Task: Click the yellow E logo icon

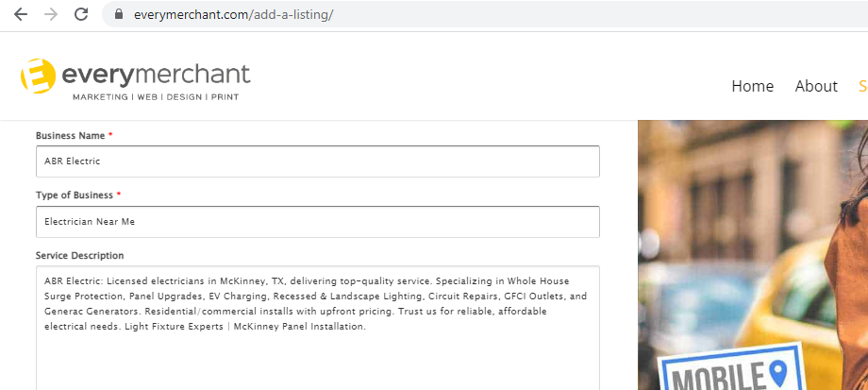Action: pos(38,76)
